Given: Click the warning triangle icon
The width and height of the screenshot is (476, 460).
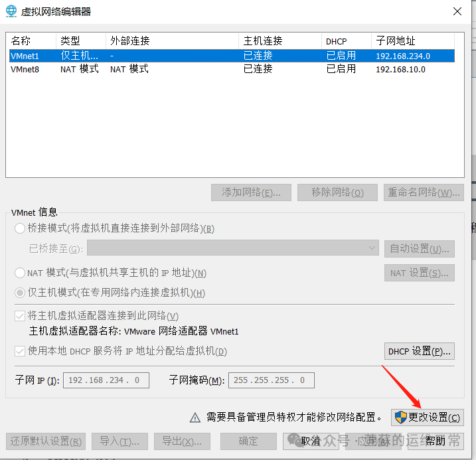Looking at the screenshot, I should 195,418.
